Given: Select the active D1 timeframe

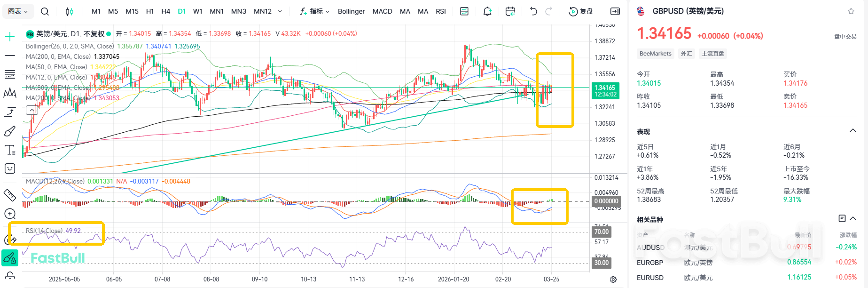Looking at the screenshot, I should pos(182,11).
